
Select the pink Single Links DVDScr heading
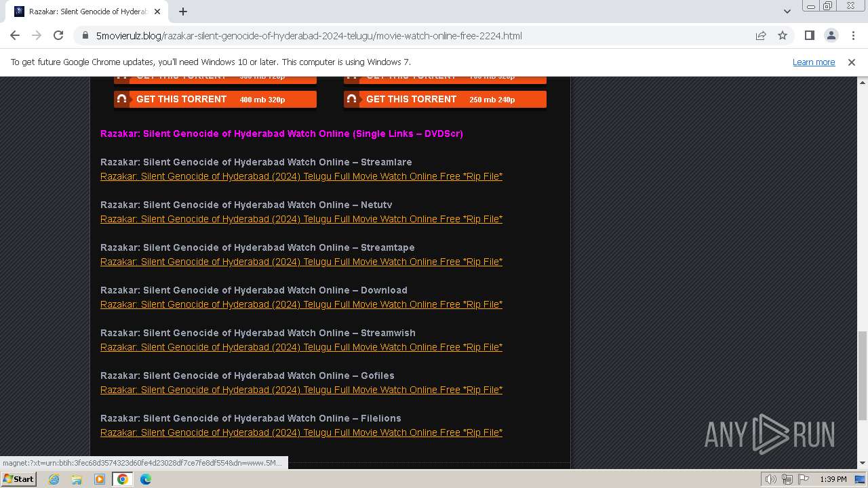pyautogui.click(x=281, y=134)
